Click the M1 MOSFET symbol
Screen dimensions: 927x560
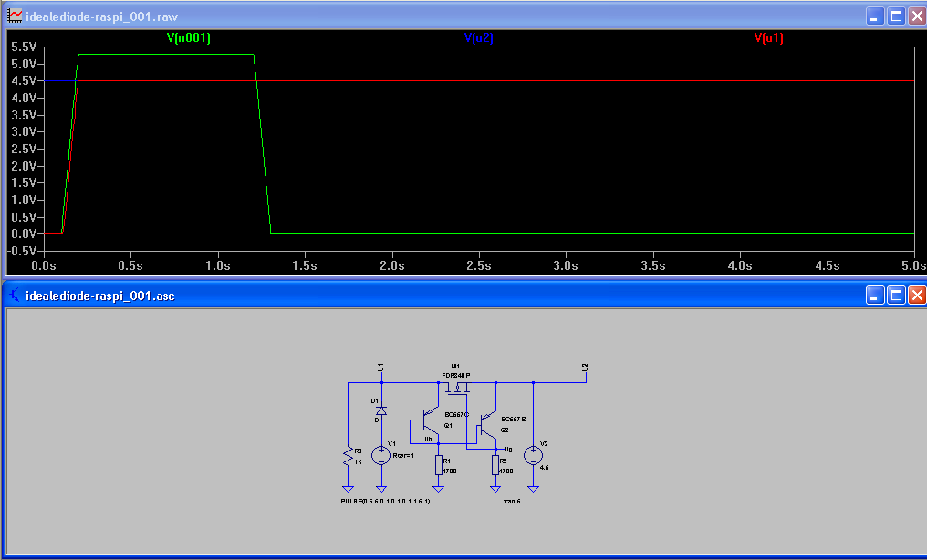[x=458, y=389]
